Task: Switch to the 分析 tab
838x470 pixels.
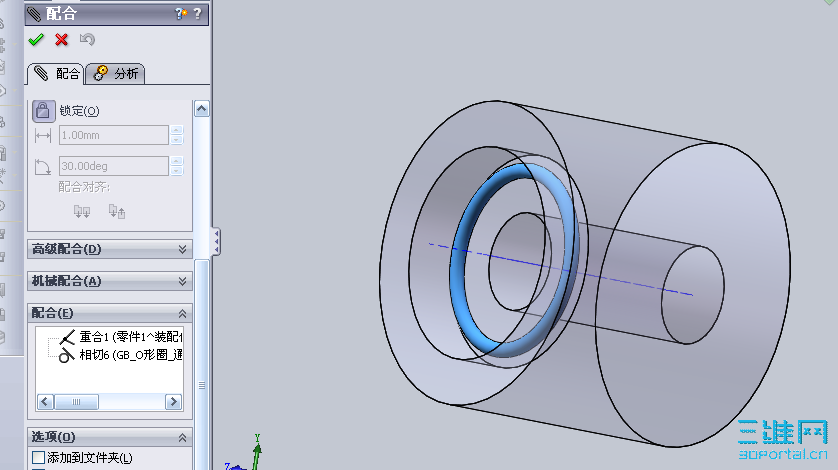Action: click(x=115, y=73)
